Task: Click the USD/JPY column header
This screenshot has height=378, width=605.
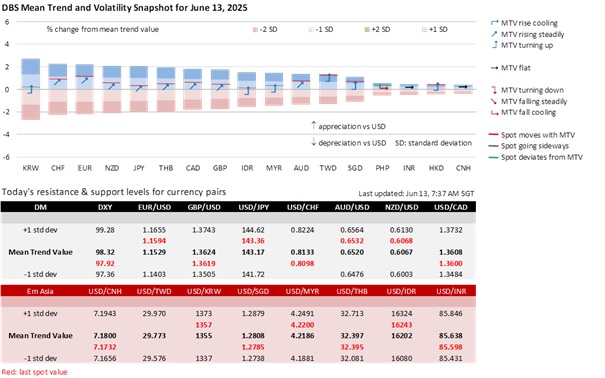Action: (x=253, y=207)
